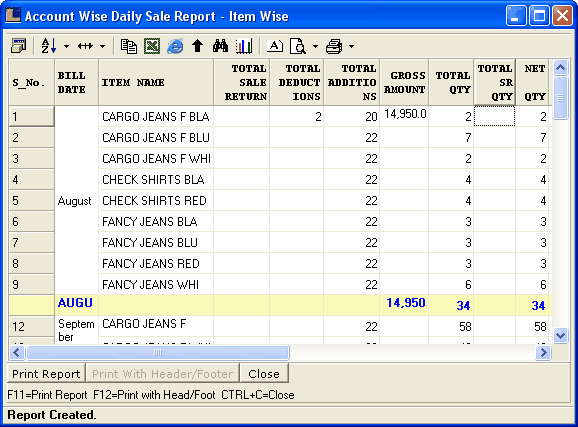Export report to Excel icon
Screen dimensions: 578x427
(152, 46)
